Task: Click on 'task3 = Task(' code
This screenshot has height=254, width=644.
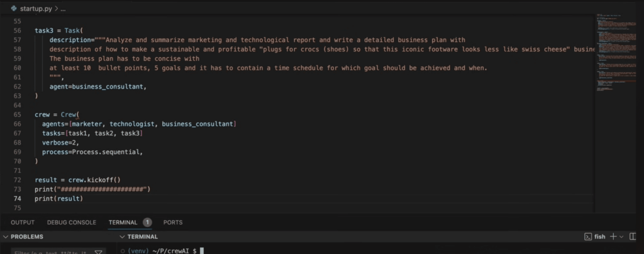Action: (58, 31)
